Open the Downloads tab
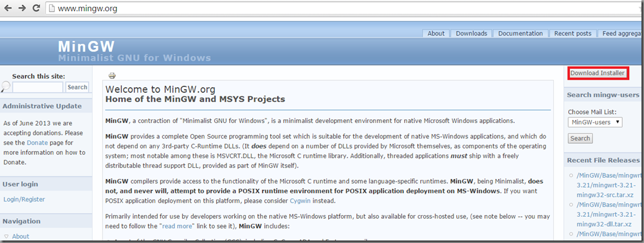The image size is (644, 243). [471, 34]
